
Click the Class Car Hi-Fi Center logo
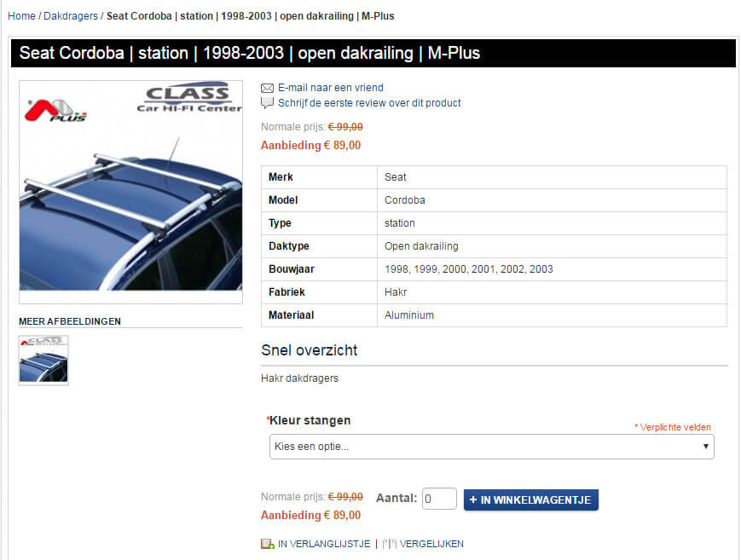pos(189,98)
